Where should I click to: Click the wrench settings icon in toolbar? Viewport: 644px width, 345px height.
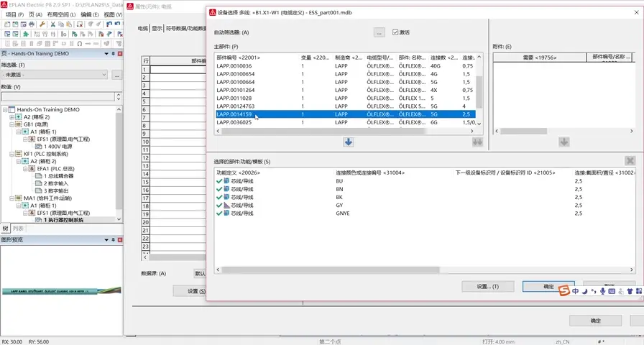tap(42, 24)
